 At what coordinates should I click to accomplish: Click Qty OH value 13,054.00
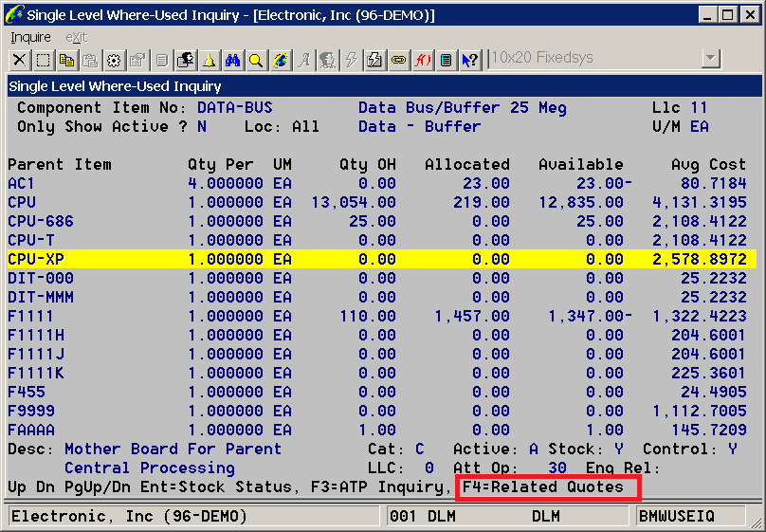click(x=354, y=202)
